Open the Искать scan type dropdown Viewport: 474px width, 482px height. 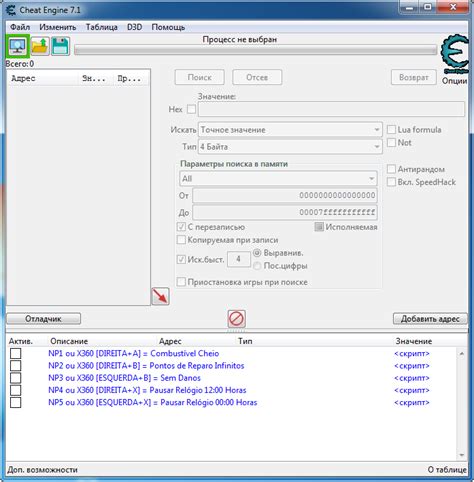pyautogui.click(x=290, y=130)
